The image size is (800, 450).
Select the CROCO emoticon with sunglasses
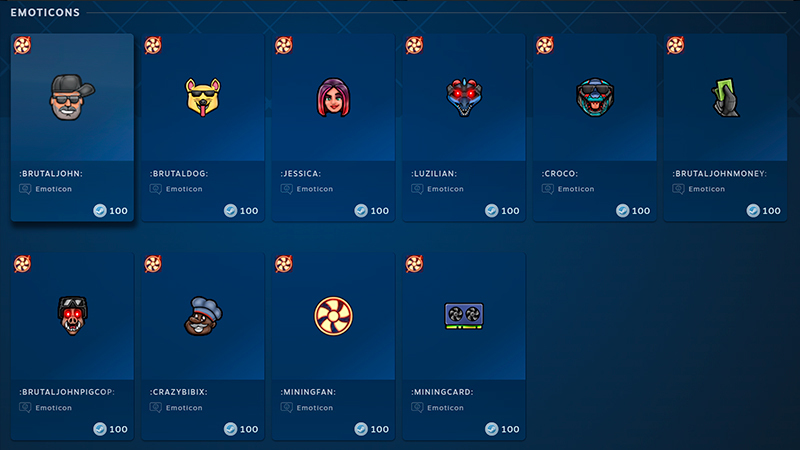[594, 97]
